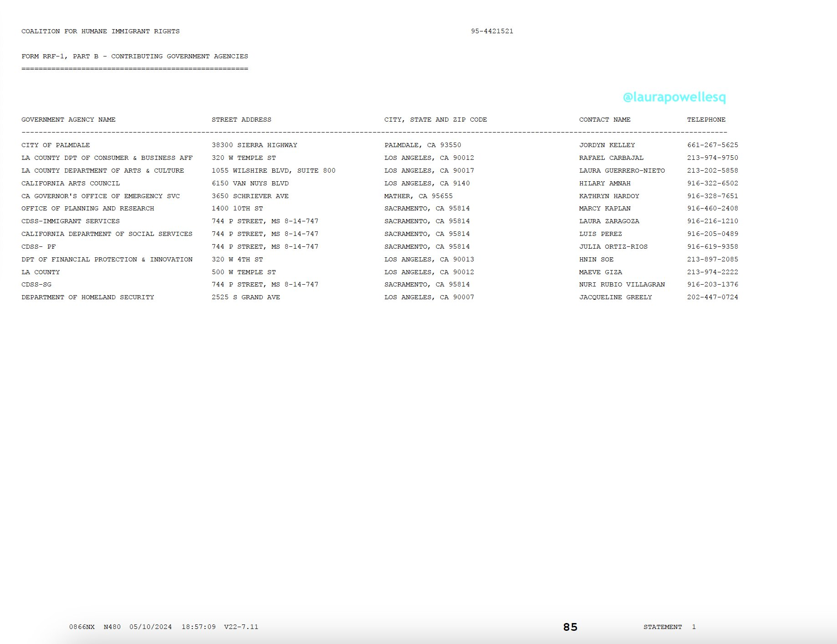The image size is (837, 644).
Task: Select DPT OF FINANCIAL PROTECTION & INNOVATION
Action: pos(107,260)
